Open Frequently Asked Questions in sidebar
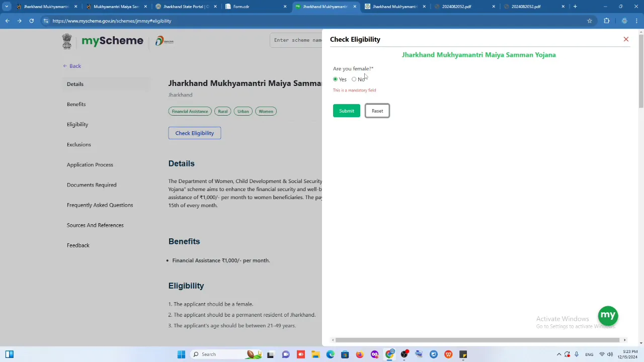The image size is (644, 362). point(100,205)
